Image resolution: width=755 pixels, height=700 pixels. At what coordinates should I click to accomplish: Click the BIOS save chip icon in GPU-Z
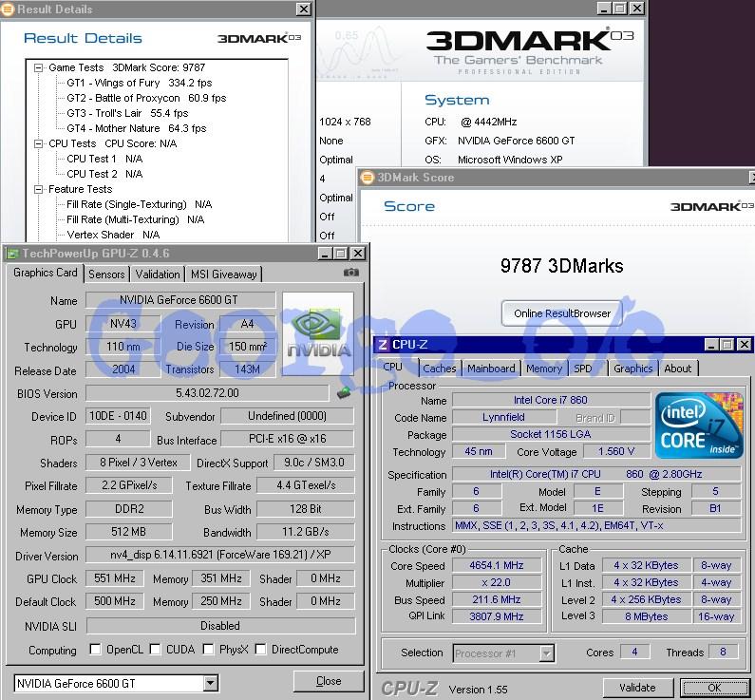coord(344,393)
